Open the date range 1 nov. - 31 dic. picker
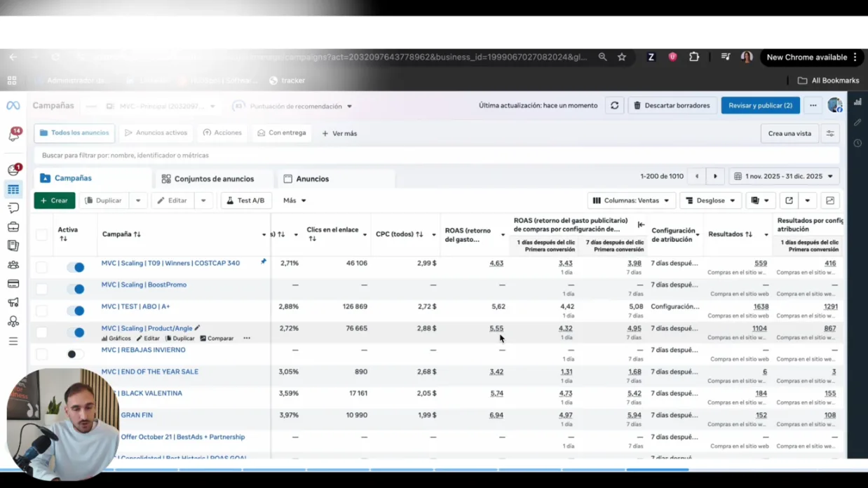Viewport: 868px width, 488px height. [x=785, y=177]
